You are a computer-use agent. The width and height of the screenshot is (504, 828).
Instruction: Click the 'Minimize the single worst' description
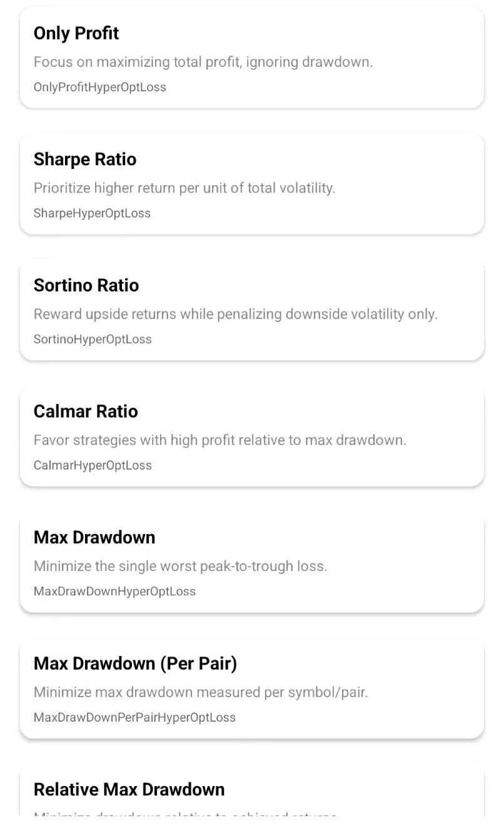click(x=180, y=566)
